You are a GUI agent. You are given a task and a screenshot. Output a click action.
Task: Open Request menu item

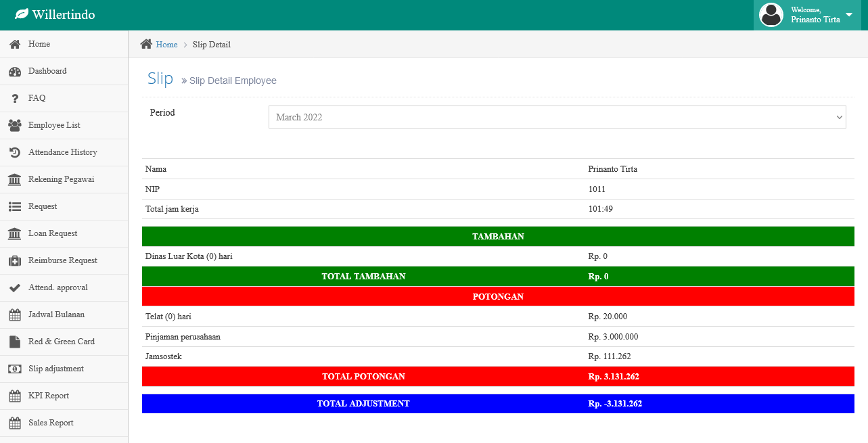[x=64, y=206]
